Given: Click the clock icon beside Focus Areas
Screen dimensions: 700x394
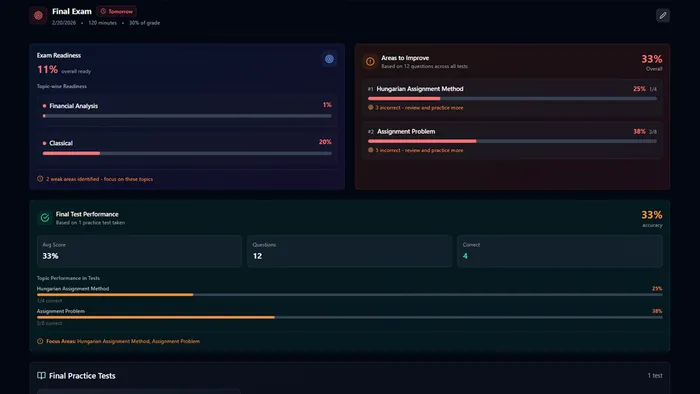Looking at the screenshot, I should point(40,341).
